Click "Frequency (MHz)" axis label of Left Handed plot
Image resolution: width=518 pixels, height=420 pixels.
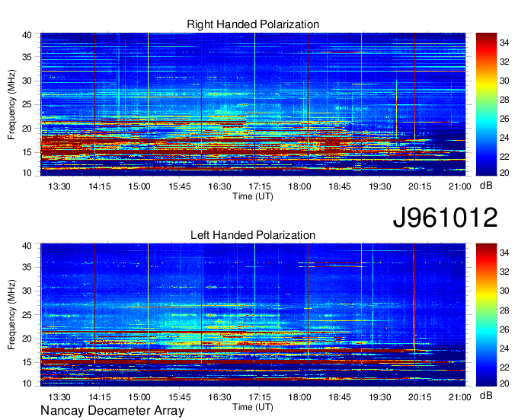(11, 315)
